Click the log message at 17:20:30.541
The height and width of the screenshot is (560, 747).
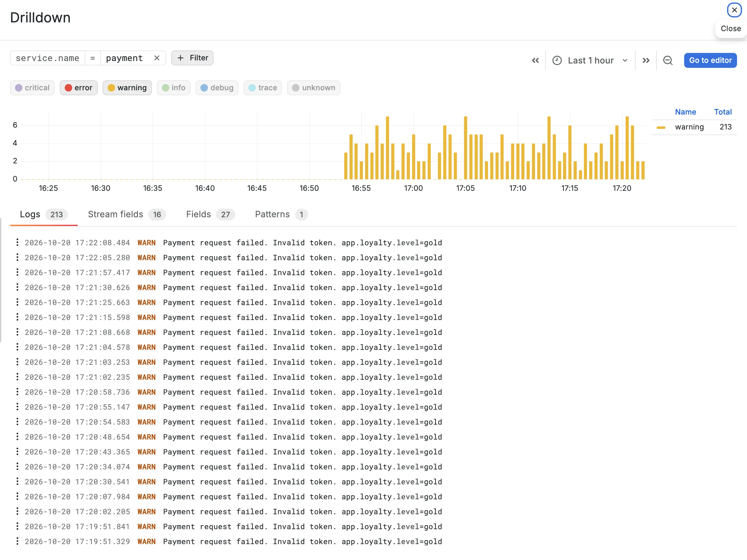point(302,482)
